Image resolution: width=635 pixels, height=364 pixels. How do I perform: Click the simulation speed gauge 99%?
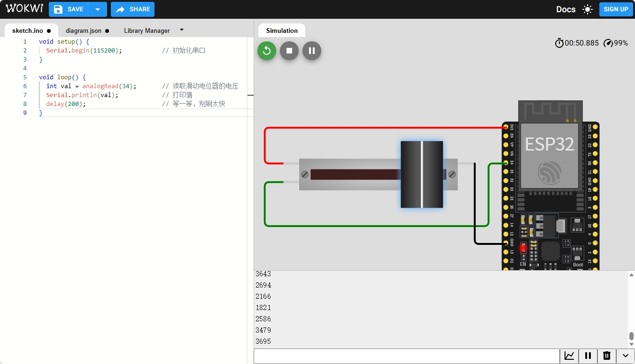(616, 43)
